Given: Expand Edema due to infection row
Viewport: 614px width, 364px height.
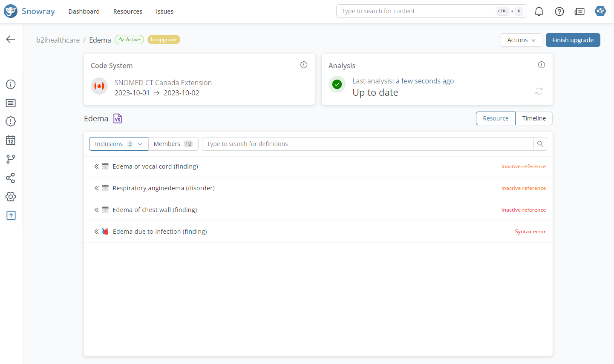Looking at the screenshot, I should pyautogui.click(x=97, y=232).
